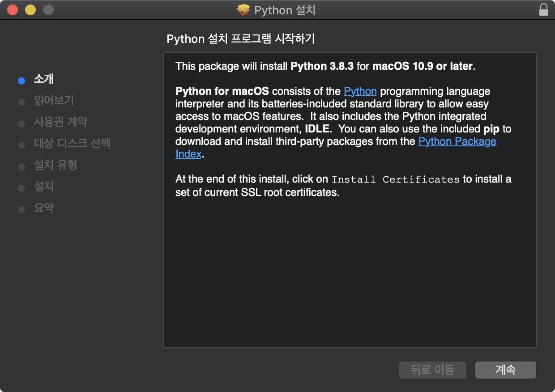This screenshot has height=392, width=555.
Task: Click the lock icon in title bar
Action: [x=543, y=10]
